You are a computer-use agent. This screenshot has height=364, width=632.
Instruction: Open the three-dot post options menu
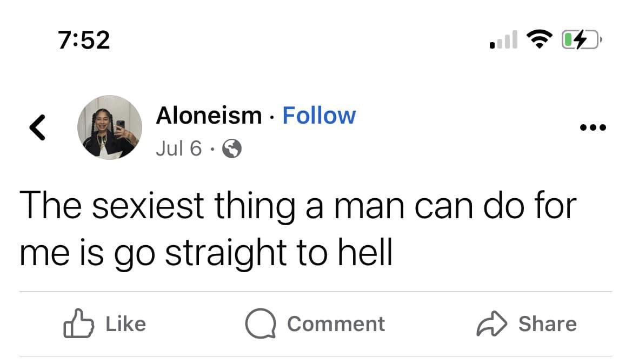[593, 127]
